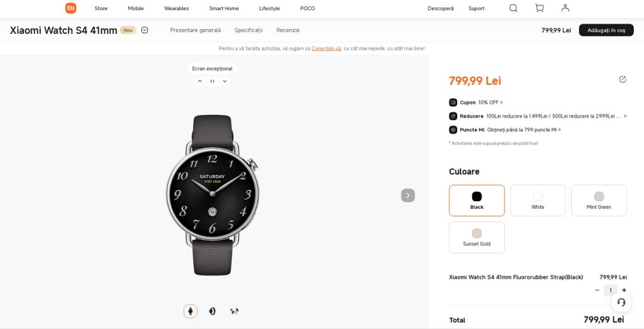Click the user account icon

565,8
